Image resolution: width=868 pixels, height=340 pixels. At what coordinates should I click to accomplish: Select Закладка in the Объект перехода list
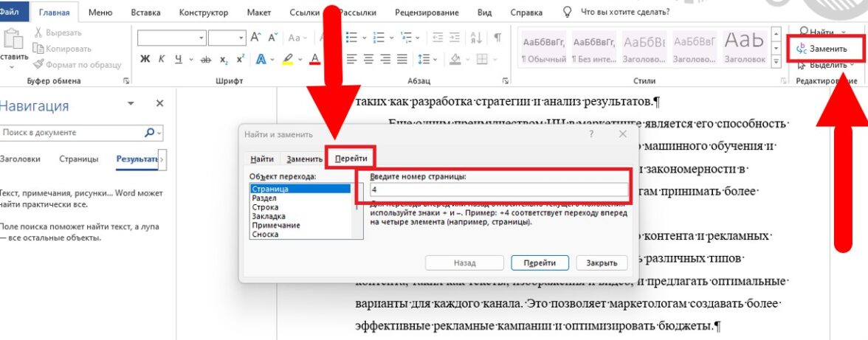point(269,216)
